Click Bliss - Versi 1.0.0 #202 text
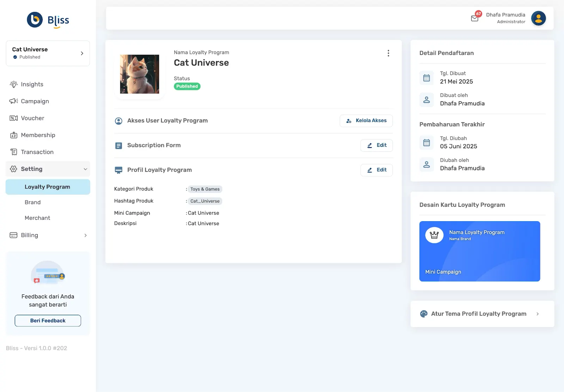Viewport: 564px width, 392px height. 36,348
